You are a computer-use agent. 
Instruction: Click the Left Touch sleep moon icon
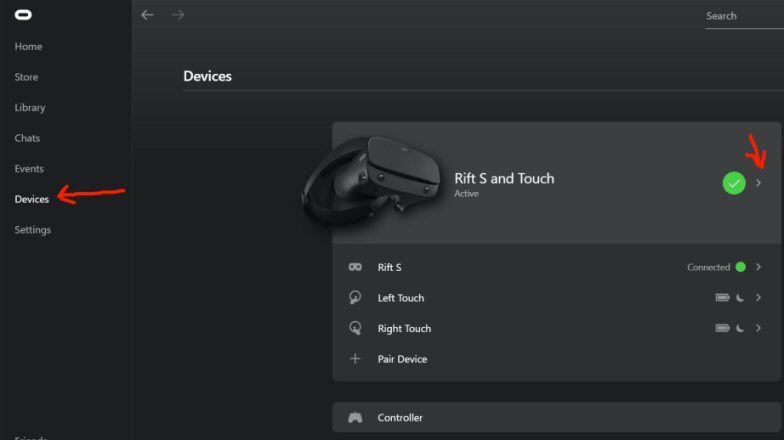pyautogui.click(x=740, y=298)
